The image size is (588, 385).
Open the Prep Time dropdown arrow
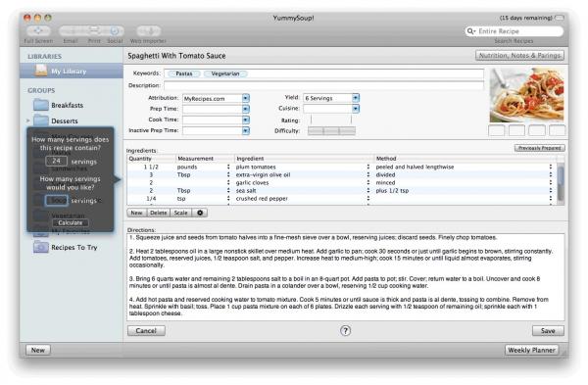tap(246, 109)
